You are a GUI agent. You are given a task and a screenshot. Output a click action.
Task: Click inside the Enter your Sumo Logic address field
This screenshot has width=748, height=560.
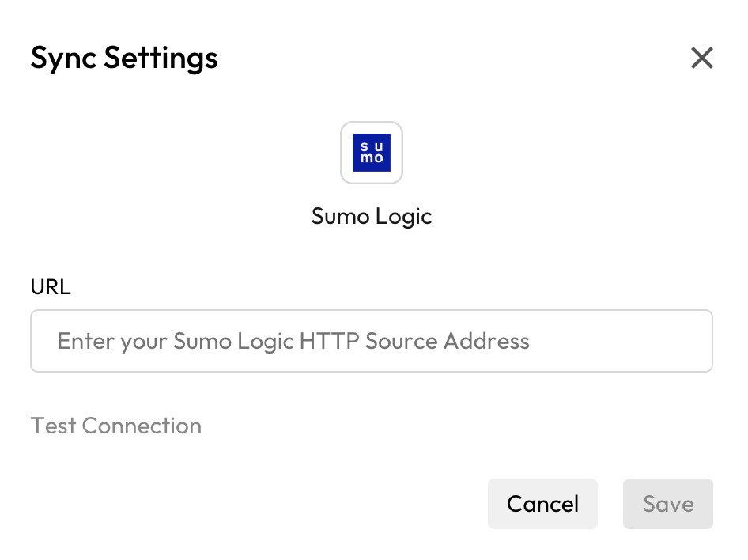372,341
